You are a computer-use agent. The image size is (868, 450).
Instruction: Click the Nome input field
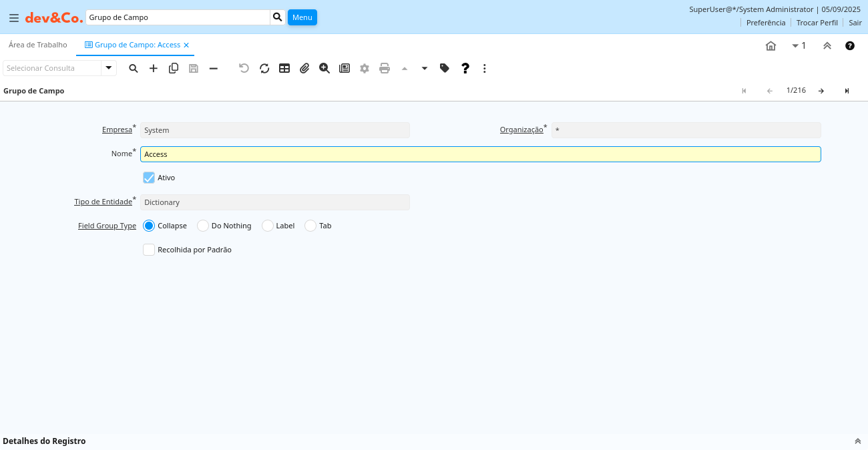pos(480,154)
